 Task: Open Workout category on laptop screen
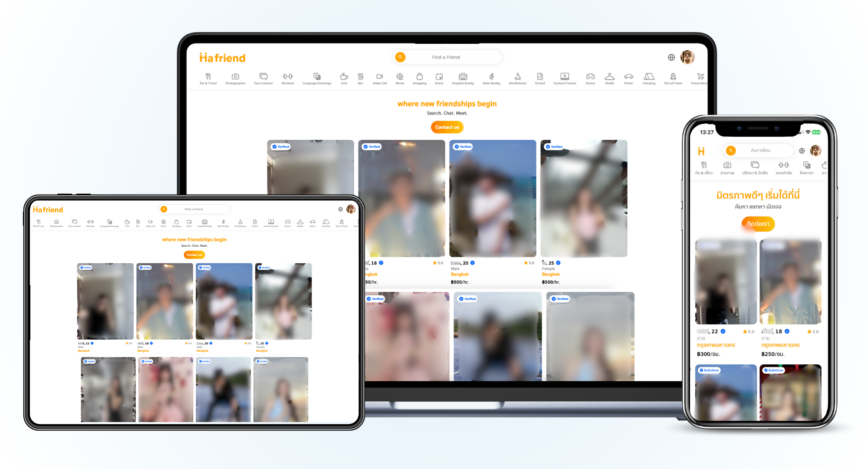pos(288,79)
